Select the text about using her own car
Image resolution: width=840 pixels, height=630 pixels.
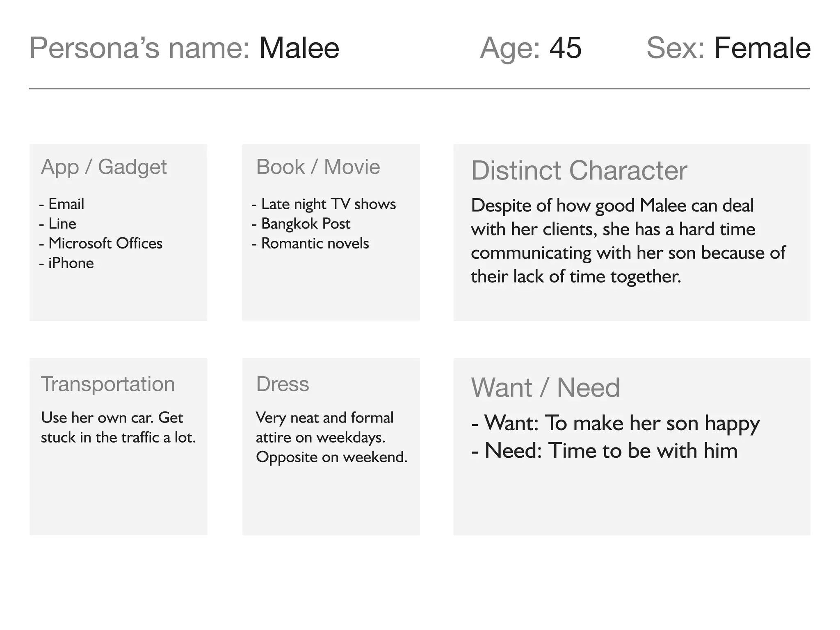point(118,427)
